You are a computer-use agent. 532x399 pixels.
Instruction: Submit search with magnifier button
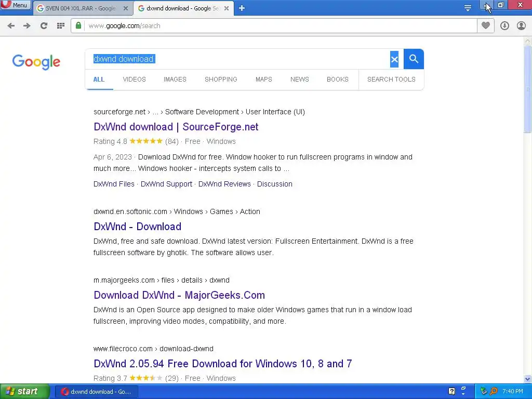414,59
